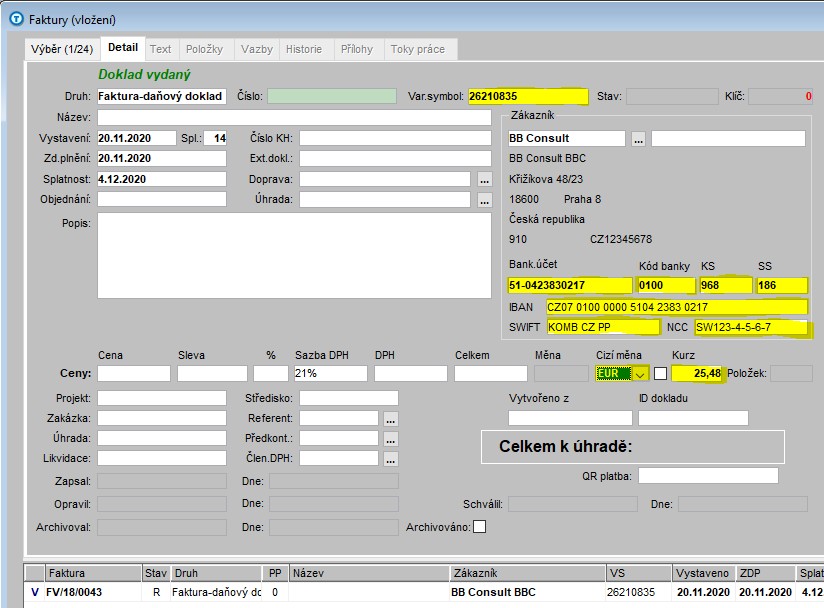Click the Číslo KH input field
Viewport: 824px width, 608px height.
395,138
